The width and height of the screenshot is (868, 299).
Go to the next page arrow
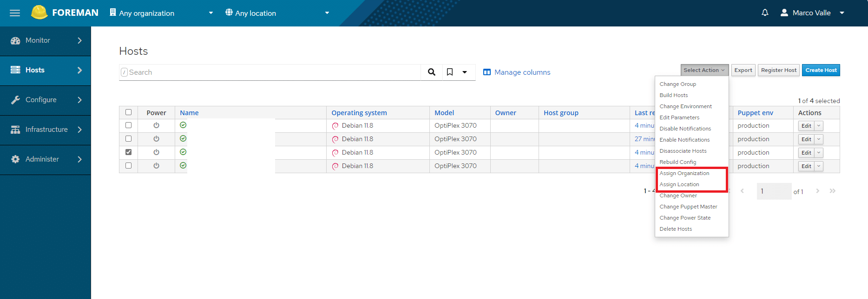point(818,191)
